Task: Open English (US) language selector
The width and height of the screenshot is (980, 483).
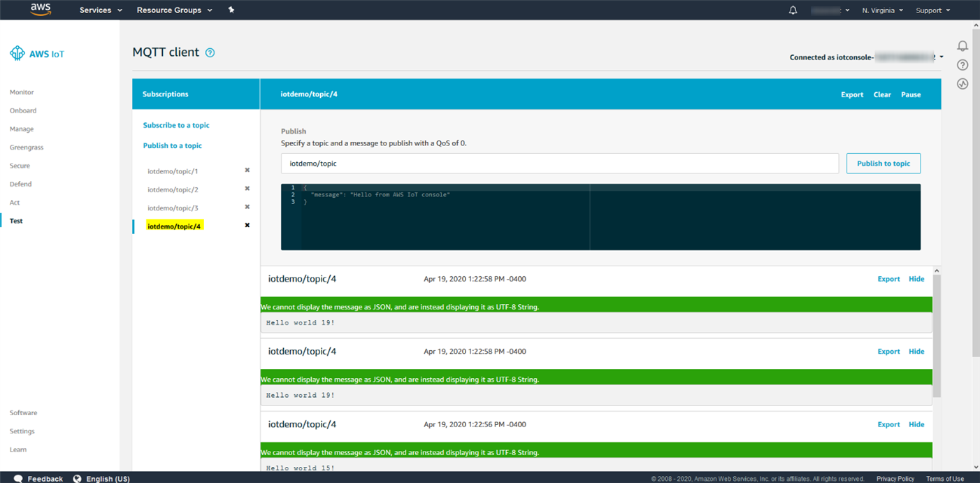Action: pyautogui.click(x=101, y=479)
